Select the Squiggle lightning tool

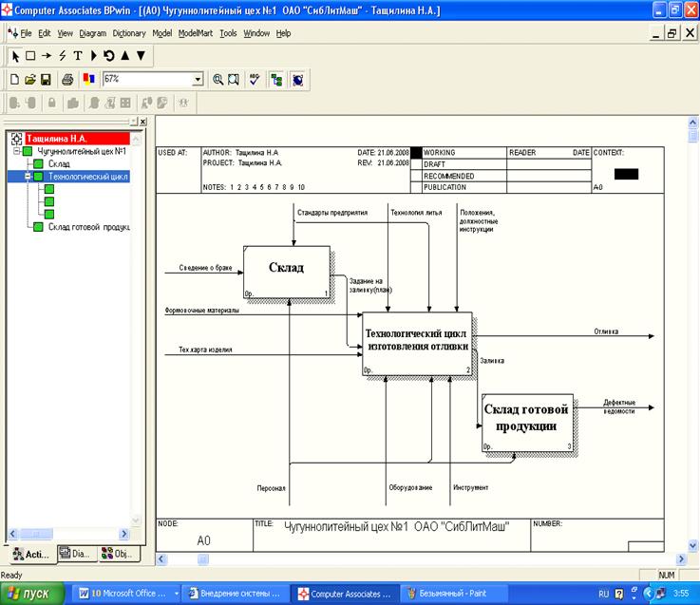[x=62, y=56]
